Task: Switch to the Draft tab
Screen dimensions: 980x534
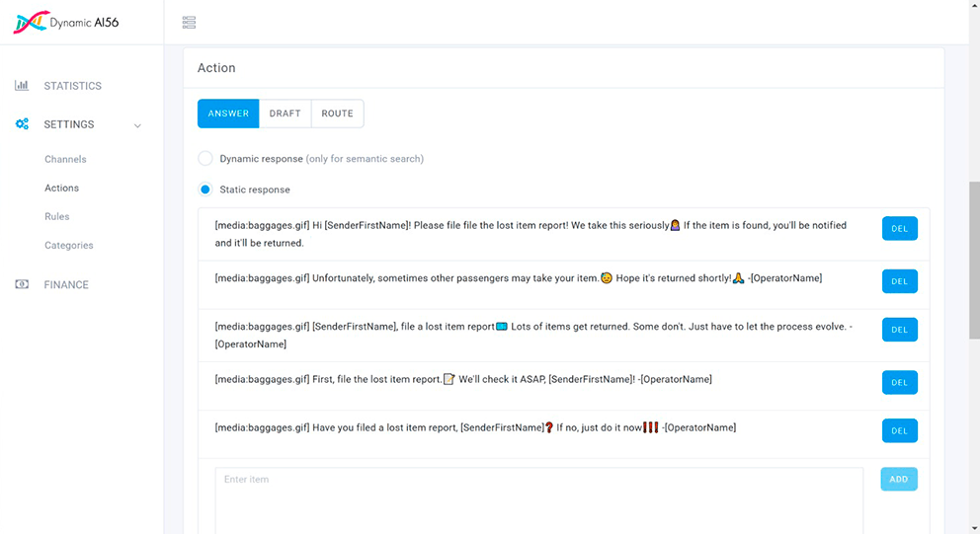Action: (285, 114)
